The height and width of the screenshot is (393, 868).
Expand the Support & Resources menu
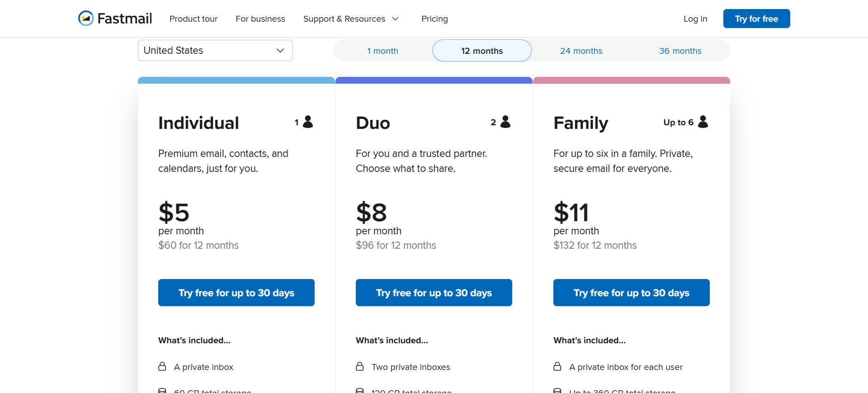(351, 19)
